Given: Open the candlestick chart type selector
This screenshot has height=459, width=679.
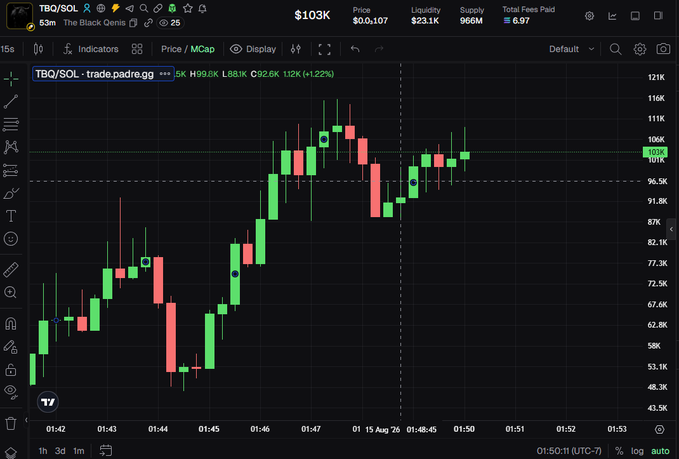Looking at the screenshot, I should tap(38, 49).
